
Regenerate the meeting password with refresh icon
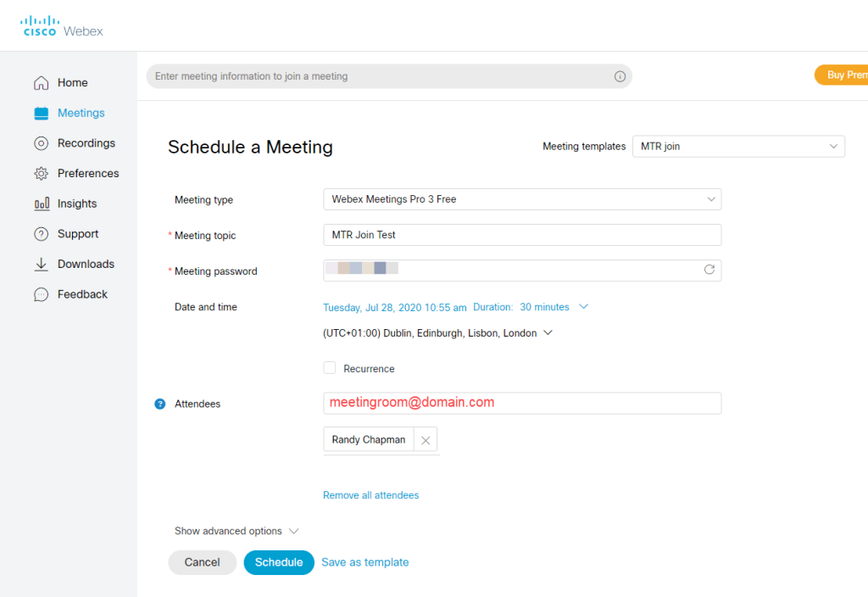pyautogui.click(x=709, y=270)
